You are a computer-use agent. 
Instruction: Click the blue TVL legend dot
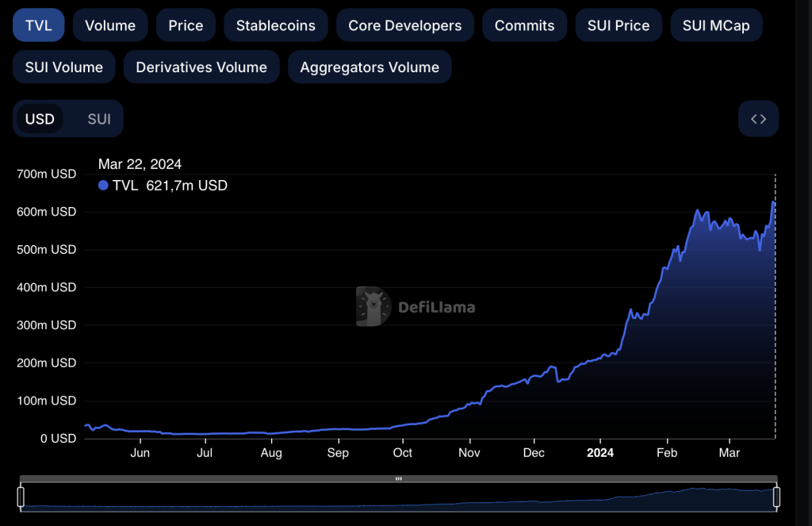pyautogui.click(x=103, y=186)
